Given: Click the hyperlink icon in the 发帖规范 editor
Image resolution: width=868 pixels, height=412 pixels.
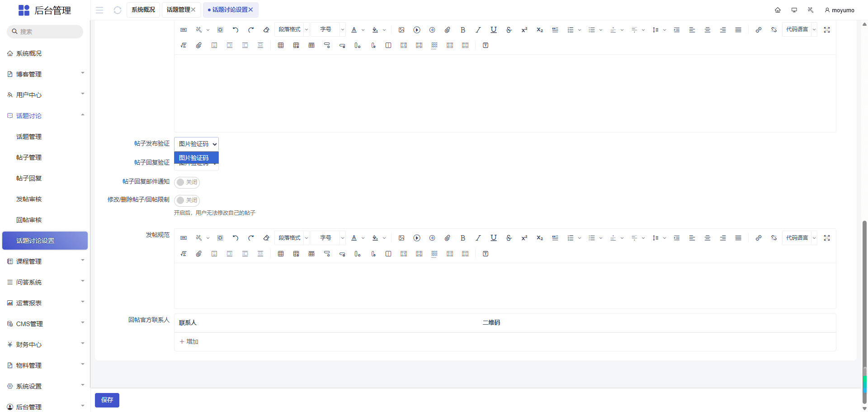Looking at the screenshot, I should (x=758, y=238).
